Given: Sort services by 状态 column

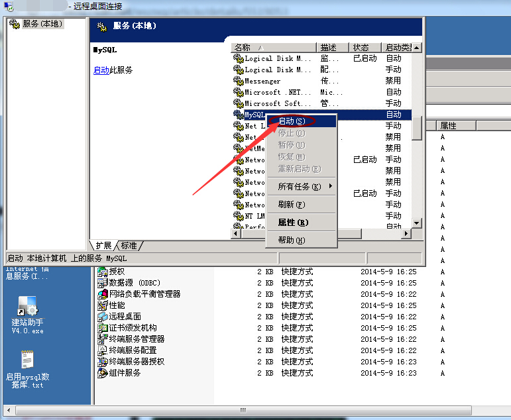Looking at the screenshot, I should 365,48.
